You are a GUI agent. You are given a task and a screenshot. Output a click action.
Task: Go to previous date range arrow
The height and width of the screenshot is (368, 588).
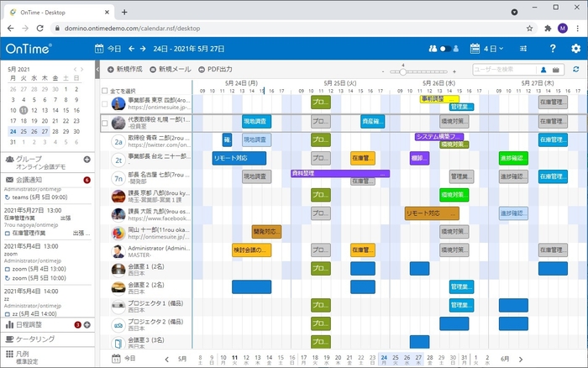[x=131, y=49]
